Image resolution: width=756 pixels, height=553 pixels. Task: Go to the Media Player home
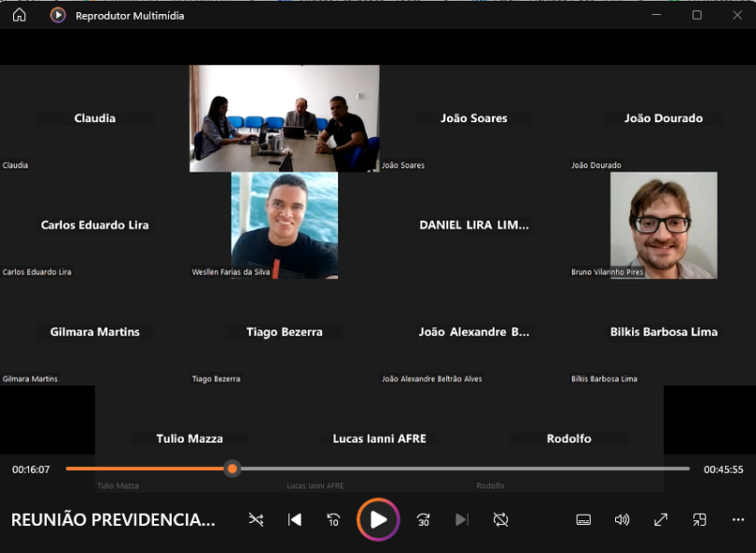[20, 16]
